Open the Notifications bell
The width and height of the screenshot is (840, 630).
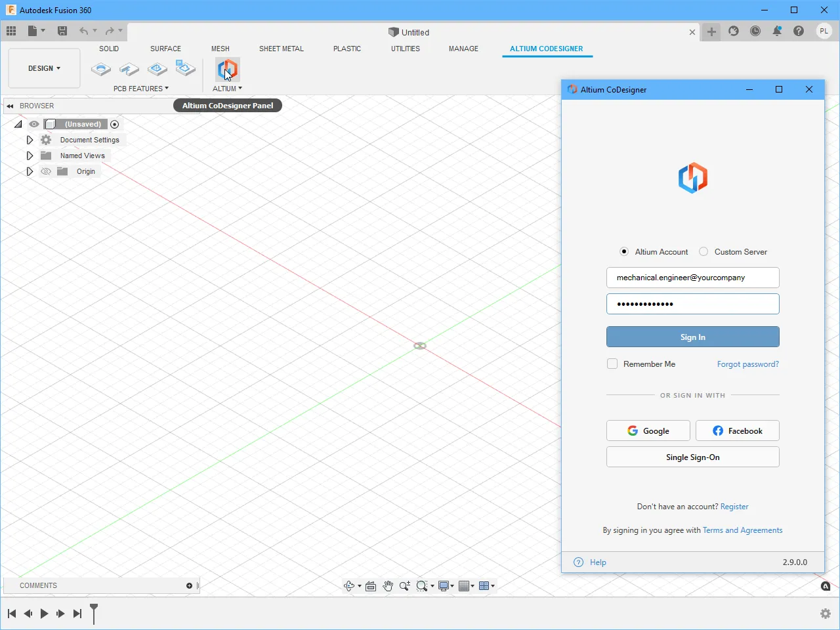pos(777,31)
